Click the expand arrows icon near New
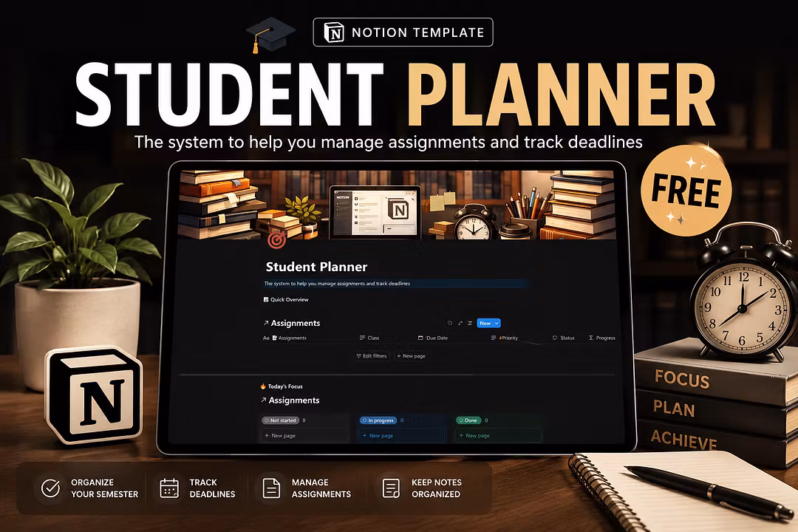The height and width of the screenshot is (532, 798). 460,324
